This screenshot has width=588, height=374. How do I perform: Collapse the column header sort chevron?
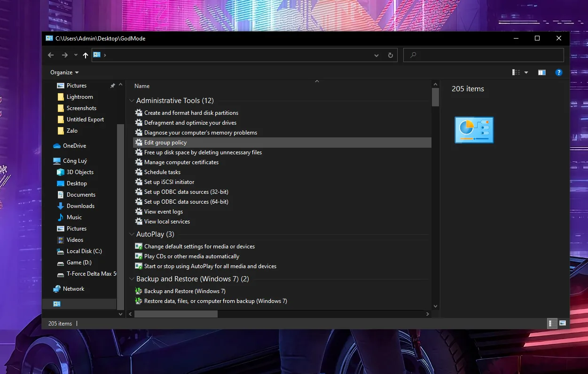click(x=317, y=81)
